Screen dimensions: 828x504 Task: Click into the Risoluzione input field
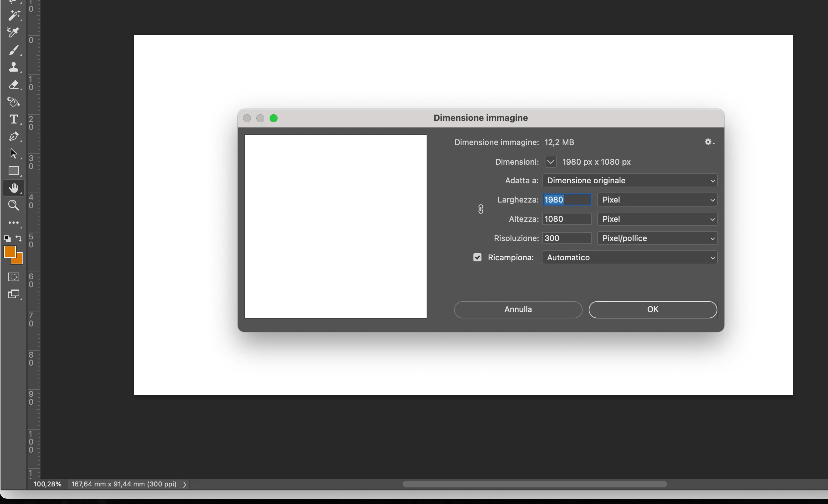click(x=566, y=238)
